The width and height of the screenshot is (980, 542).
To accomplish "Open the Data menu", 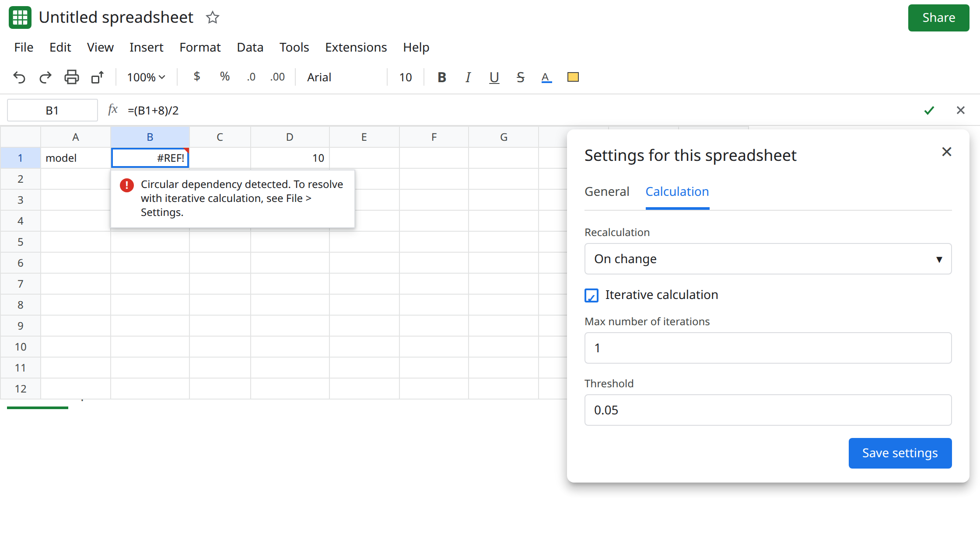I will pyautogui.click(x=250, y=47).
